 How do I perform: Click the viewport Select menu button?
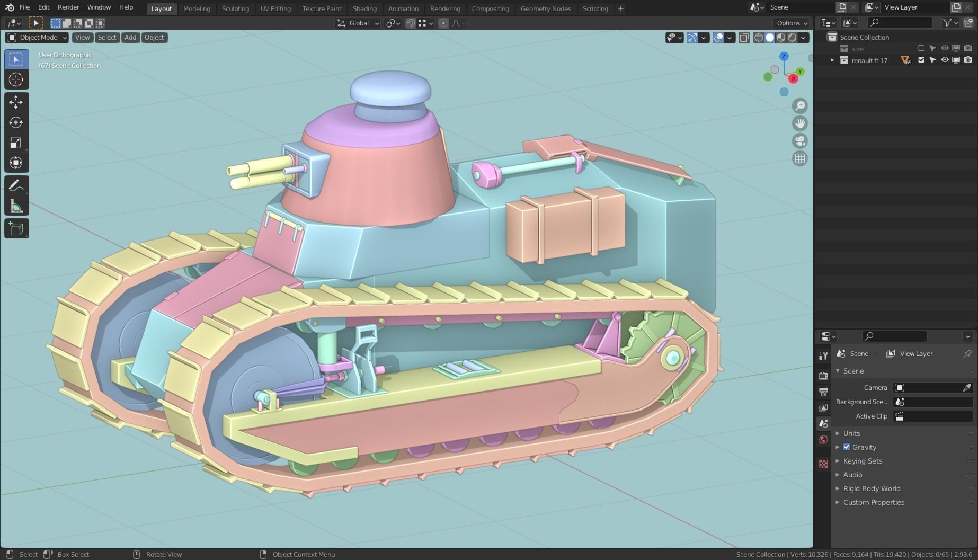(106, 38)
